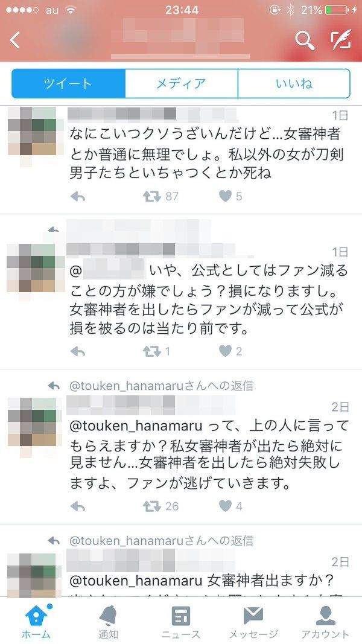Compose a new tweet with quill icon
This screenshot has width=362, height=644.
tap(341, 40)
